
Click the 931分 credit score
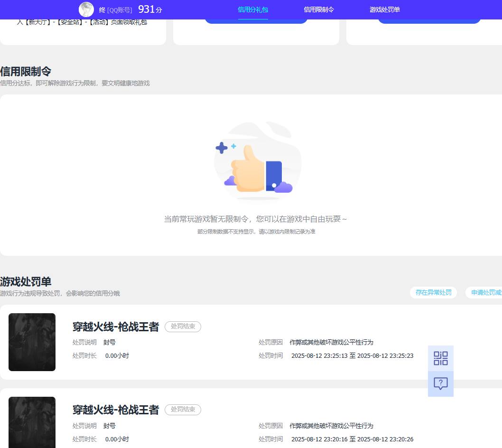(x=150, y=9)
